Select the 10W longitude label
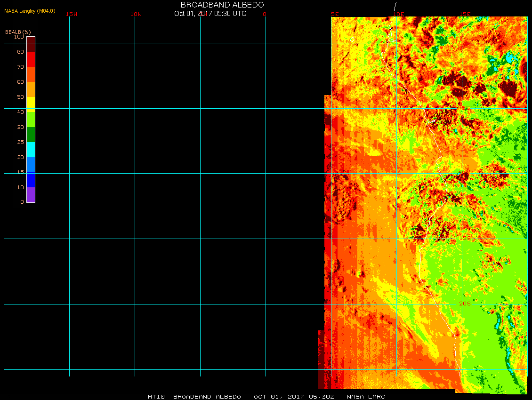532x400 pixels. tap(136, 14)
